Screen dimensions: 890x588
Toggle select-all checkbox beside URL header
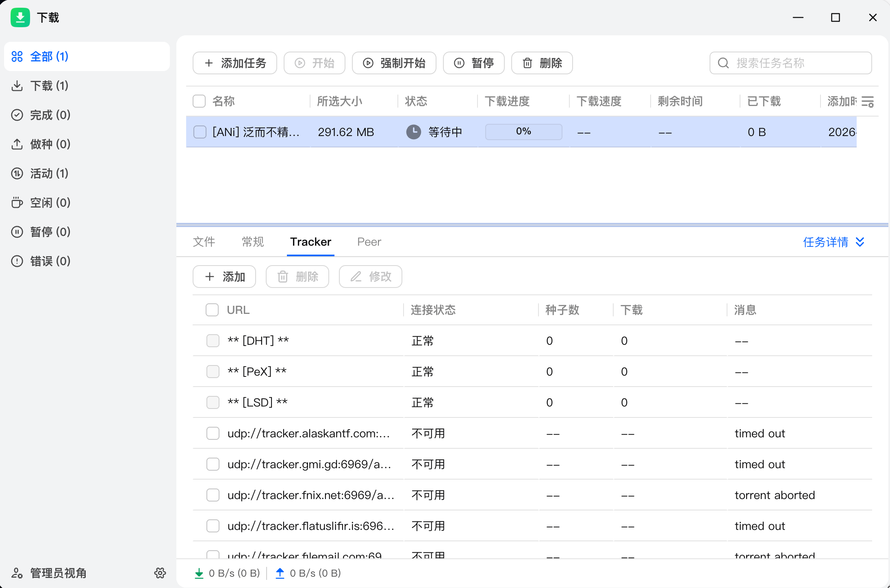(x=212, y=310)
